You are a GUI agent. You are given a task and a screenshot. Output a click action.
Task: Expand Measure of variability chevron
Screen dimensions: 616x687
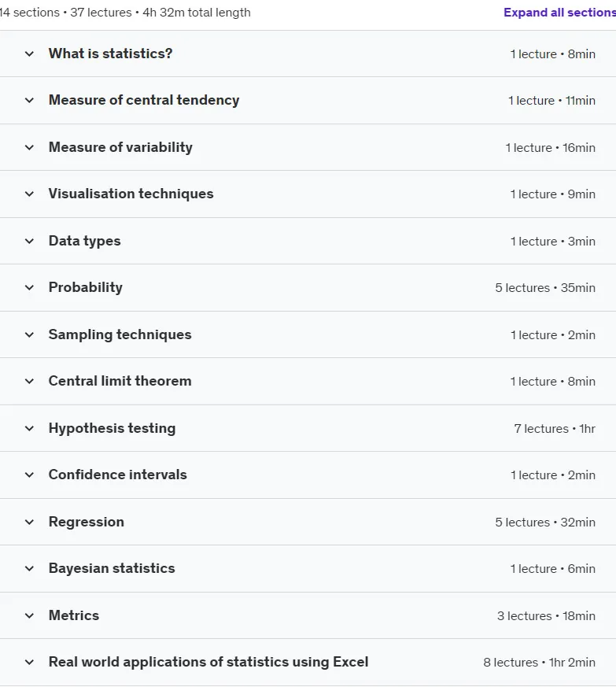click(x=29, y=148)
